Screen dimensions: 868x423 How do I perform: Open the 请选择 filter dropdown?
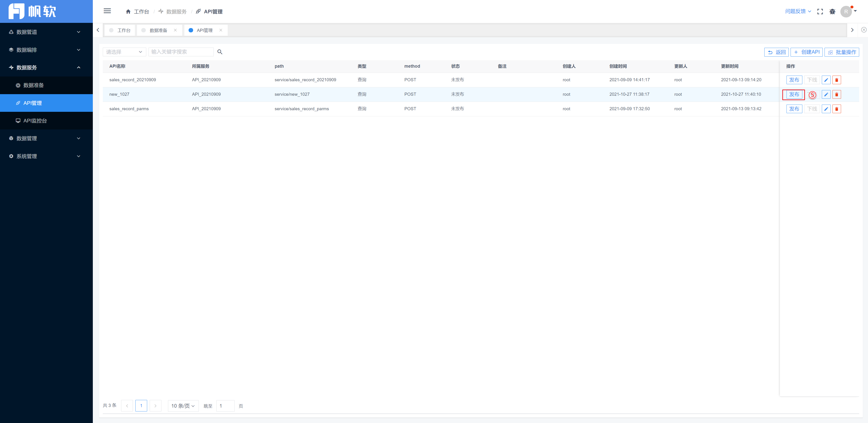click(124, 52)
